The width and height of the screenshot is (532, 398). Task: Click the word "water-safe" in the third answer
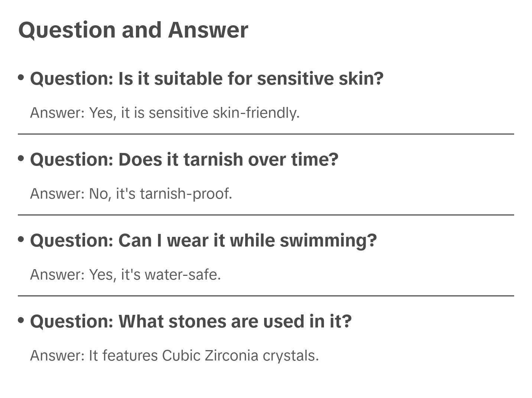click(182, 275)
